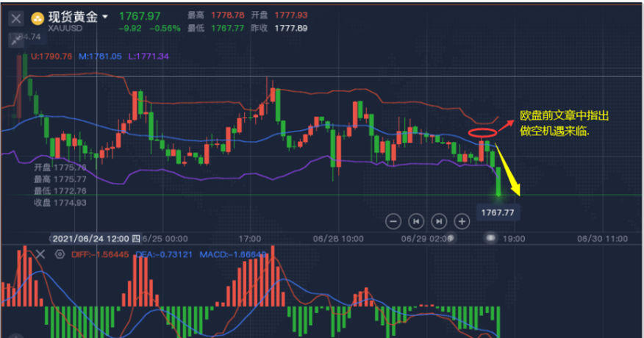Image resolution: width=644 pixels, height=338 pixels.
Task: Open MACD indicator settings icon
Action: pos(60,254)
